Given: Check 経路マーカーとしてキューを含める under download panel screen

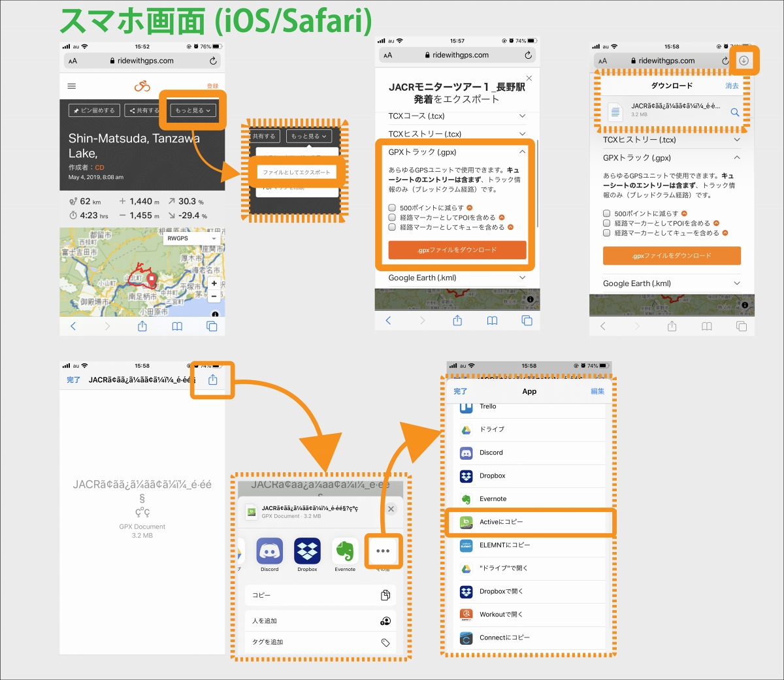Looking at the screenshot, I should pyautogui.click(x=607, y=233).
